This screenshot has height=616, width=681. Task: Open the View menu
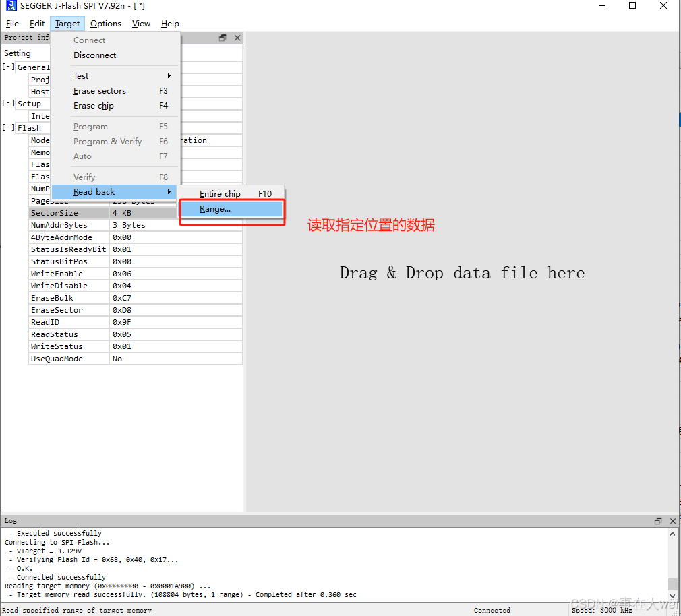(141, 24)
